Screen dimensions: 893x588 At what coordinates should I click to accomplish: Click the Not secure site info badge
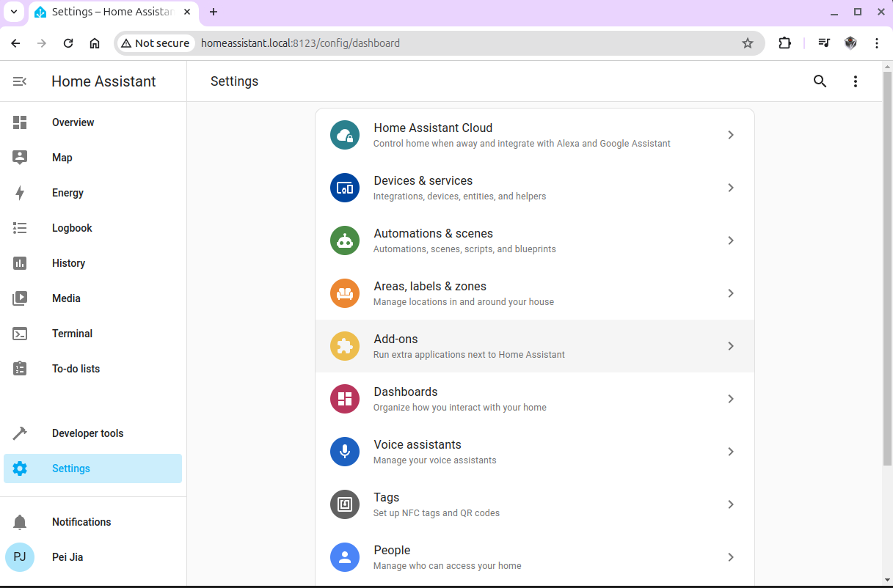[156, 43]
